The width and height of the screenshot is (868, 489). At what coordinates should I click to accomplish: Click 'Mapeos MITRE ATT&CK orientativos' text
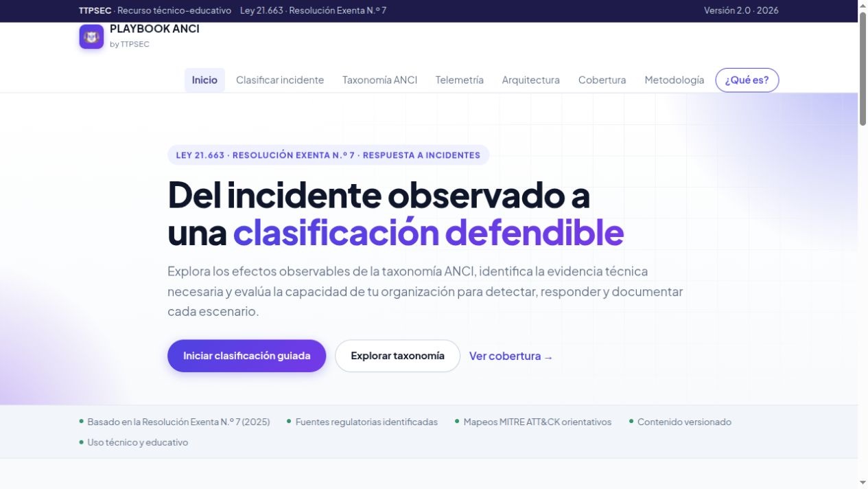click(537, 422)
